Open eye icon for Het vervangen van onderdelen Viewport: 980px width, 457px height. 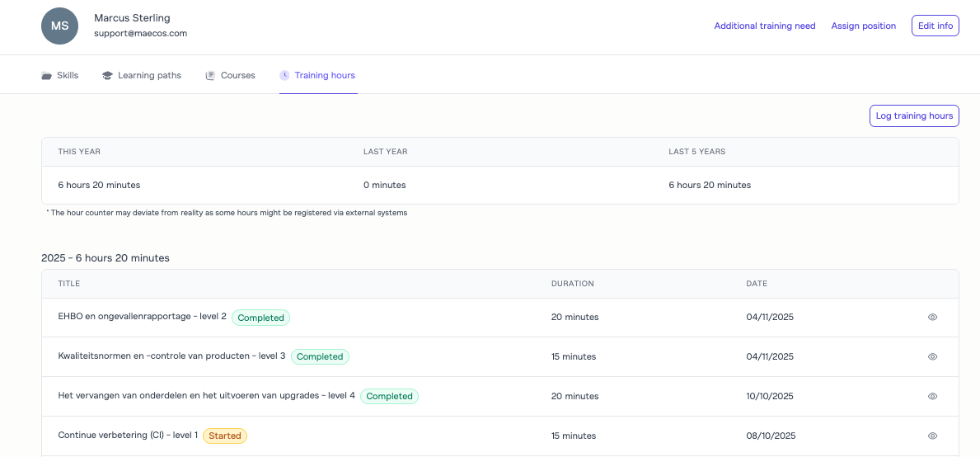pos(932,396)
